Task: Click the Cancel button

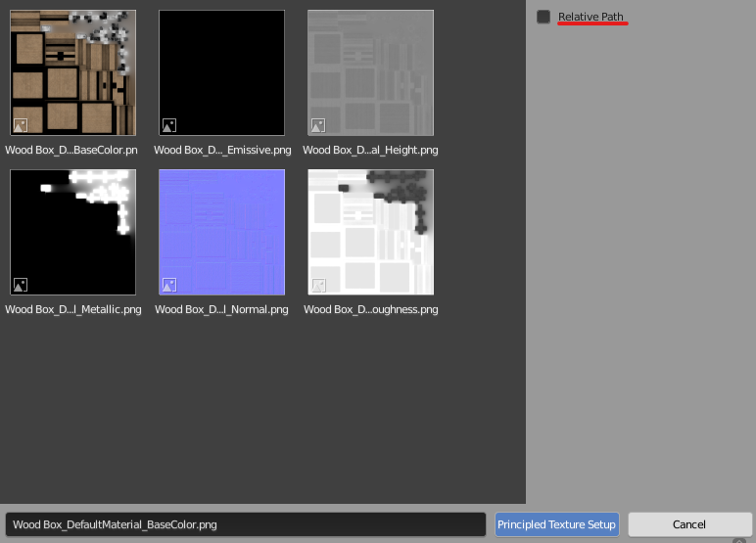Action: [x=689, y=524]
